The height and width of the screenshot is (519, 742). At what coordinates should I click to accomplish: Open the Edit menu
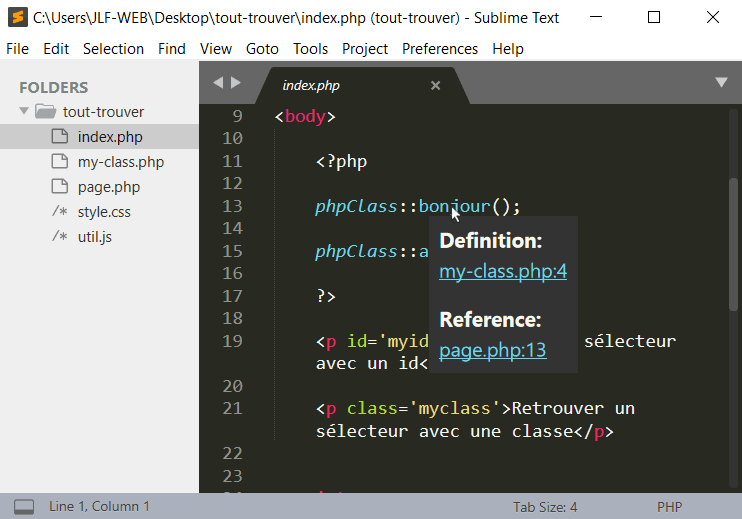click(x=56, y=49)
